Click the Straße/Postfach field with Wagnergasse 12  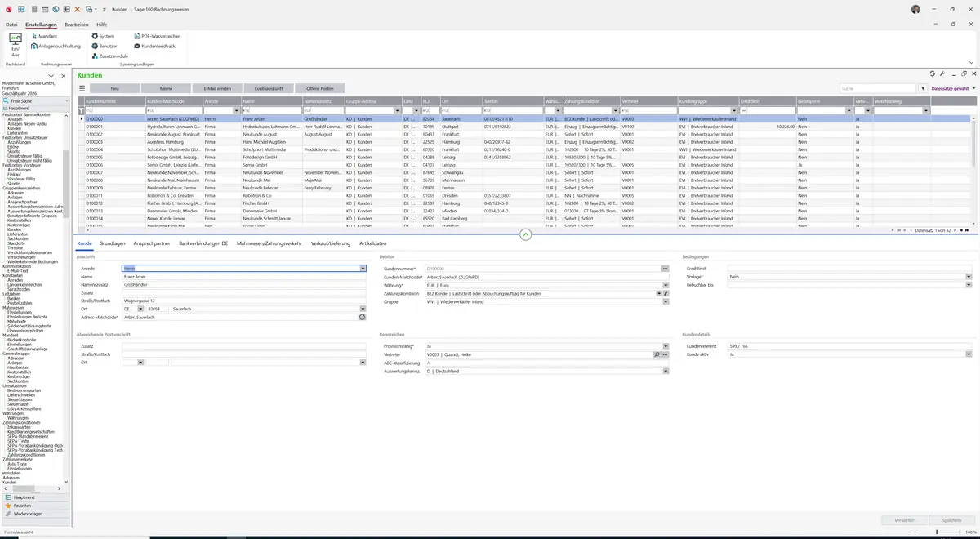click(x=243, y=301)
